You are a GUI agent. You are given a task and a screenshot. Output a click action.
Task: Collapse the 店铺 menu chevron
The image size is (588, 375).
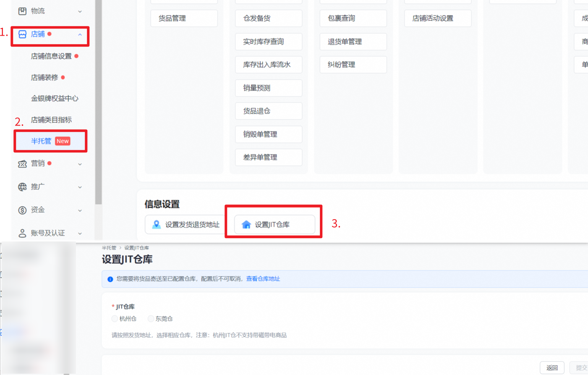coord(80,34)
